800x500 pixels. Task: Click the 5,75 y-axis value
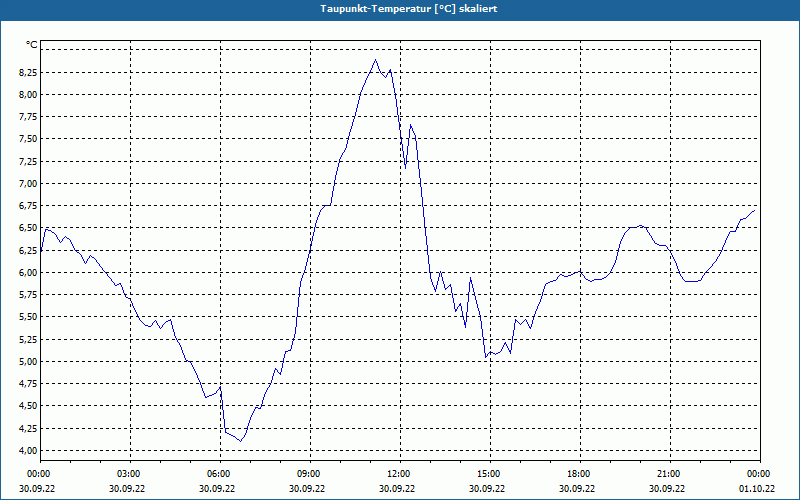pyautogui.click(x=28, y=295)
